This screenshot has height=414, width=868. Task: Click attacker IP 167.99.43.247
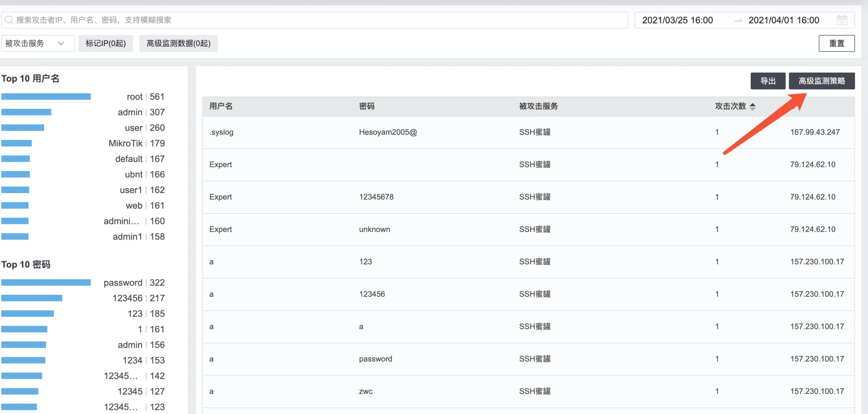(x=815, y=132)
